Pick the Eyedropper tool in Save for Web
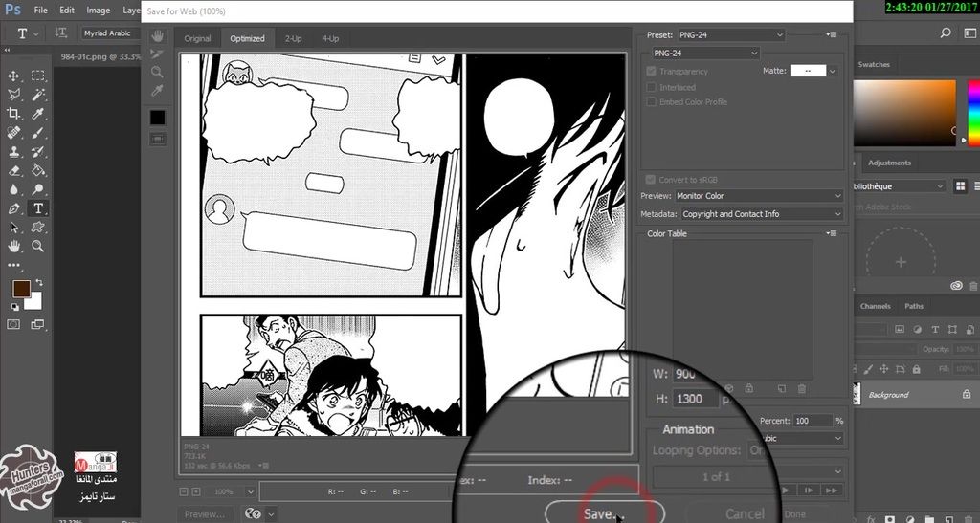The image size is (980, 523). click(157, 91)
